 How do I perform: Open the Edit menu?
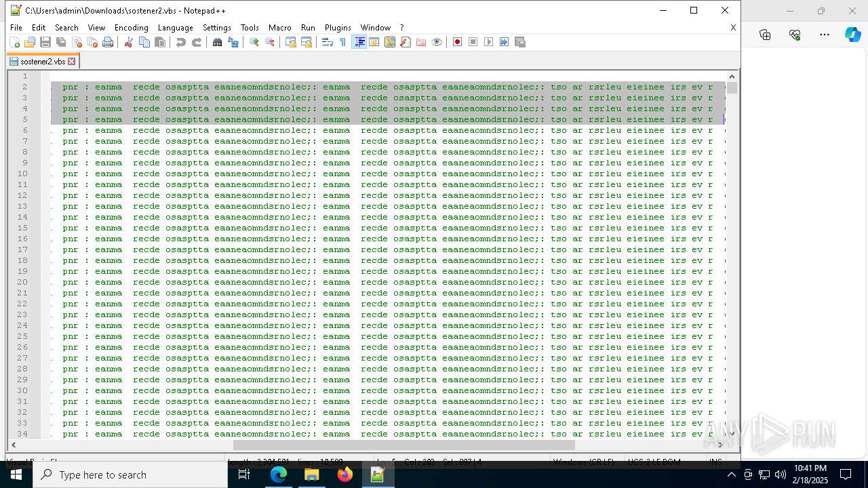[x=39, y=28]
